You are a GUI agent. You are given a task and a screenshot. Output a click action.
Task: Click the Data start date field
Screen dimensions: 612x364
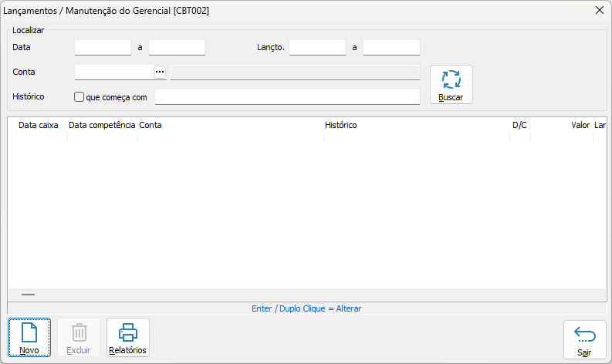pyautogui.click(x=103, y=48)
